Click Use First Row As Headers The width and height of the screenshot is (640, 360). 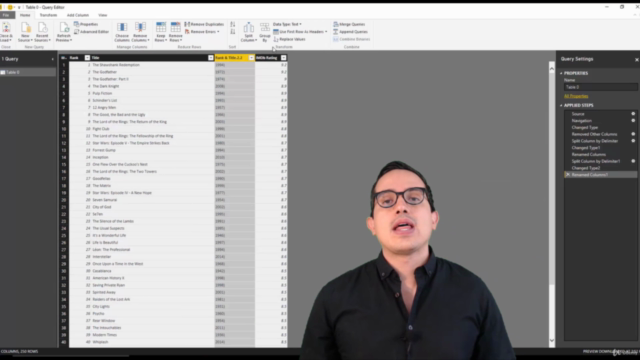(x=300, y=32)
